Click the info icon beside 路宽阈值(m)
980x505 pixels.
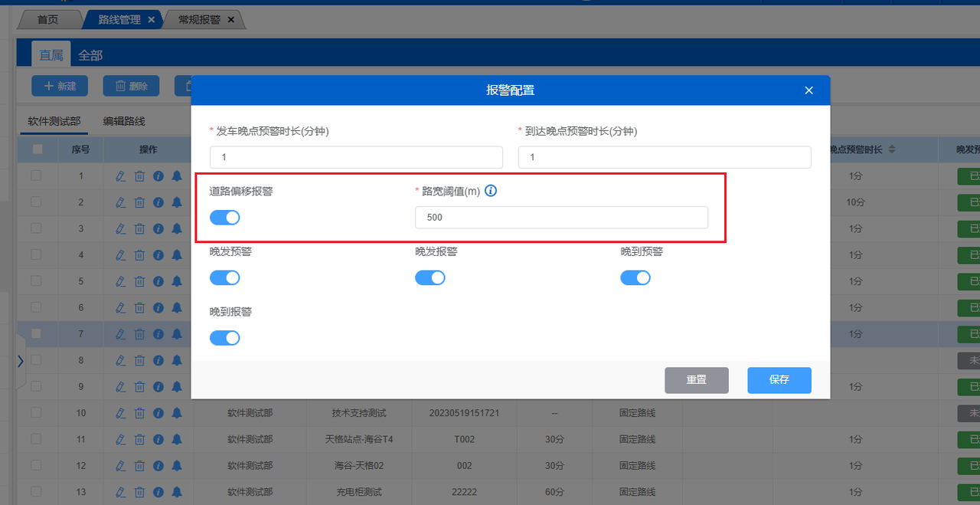(491, 191)
